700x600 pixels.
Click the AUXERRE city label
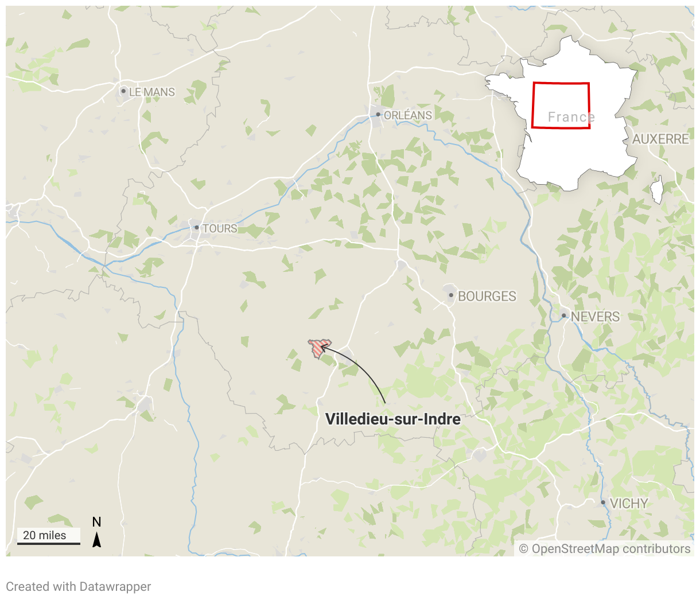tap(661, 139)
